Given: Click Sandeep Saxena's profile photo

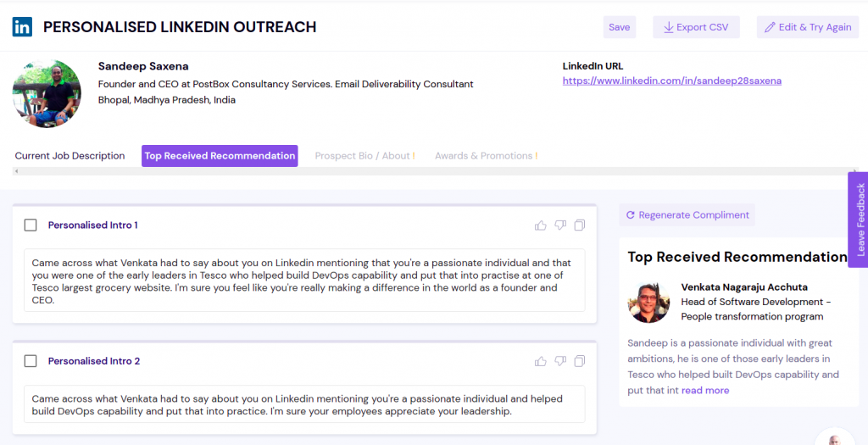Looking at the screenshot, I should click(47, 93).
